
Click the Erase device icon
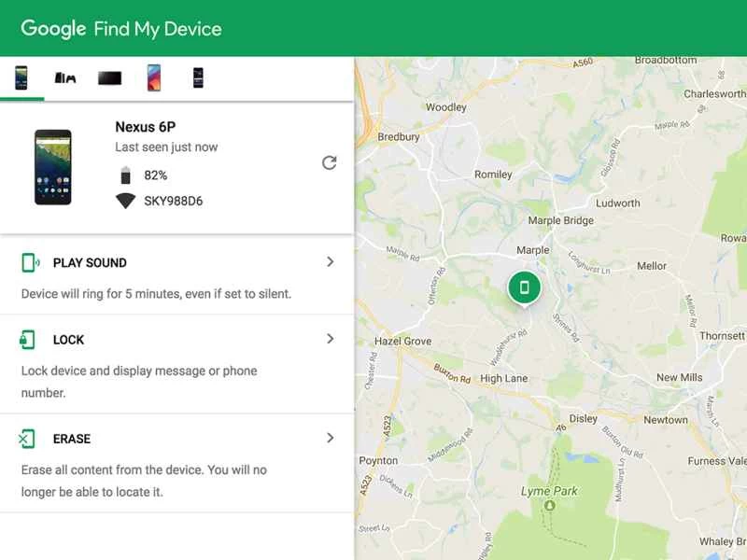click(28, 439)
